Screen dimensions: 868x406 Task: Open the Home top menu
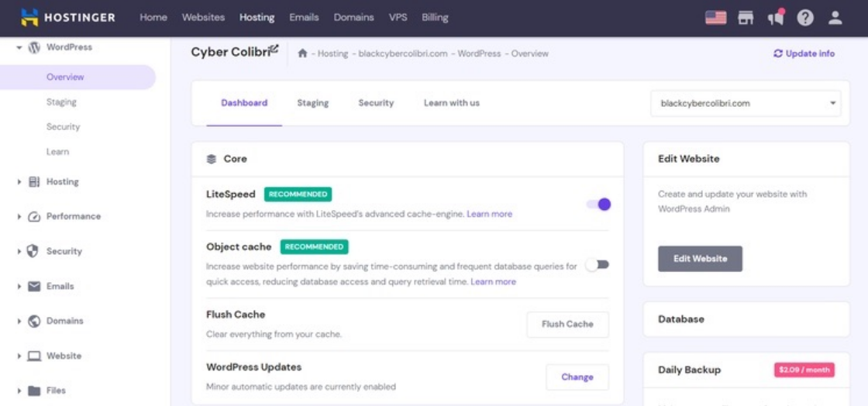[x=153, y=18]
